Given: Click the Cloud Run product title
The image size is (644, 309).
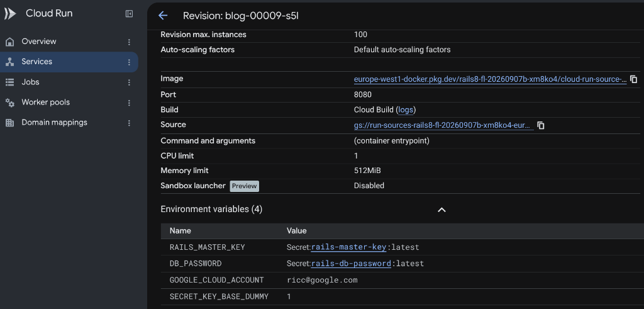Looking at the screenshot, I should tap(49, 13).
